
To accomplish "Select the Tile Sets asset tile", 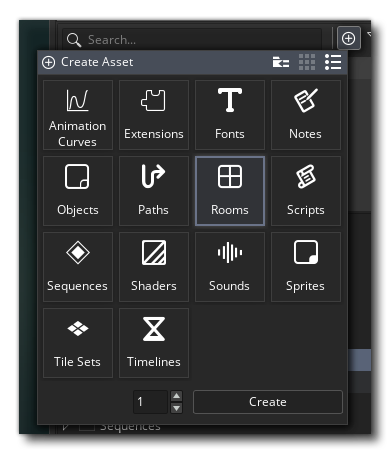I will click(78, 343).
